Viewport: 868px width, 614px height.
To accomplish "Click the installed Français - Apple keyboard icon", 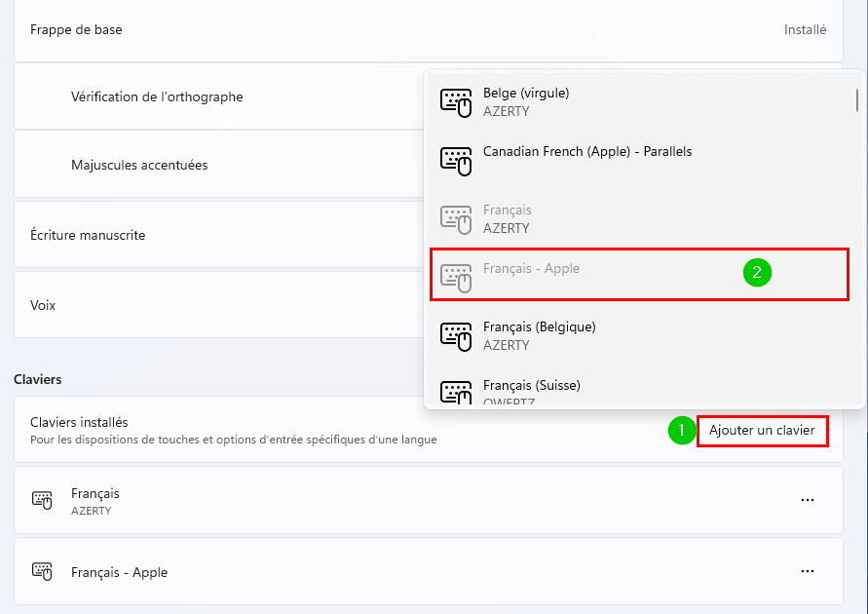I will coord(42,571).
